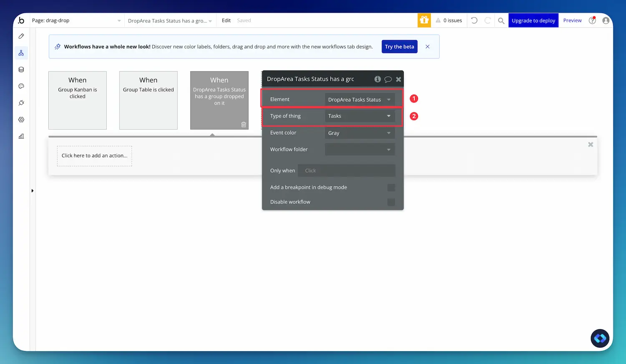Click the Undo arrow icon
Screen dimensions: 626x364
click(x=474, y=20)
